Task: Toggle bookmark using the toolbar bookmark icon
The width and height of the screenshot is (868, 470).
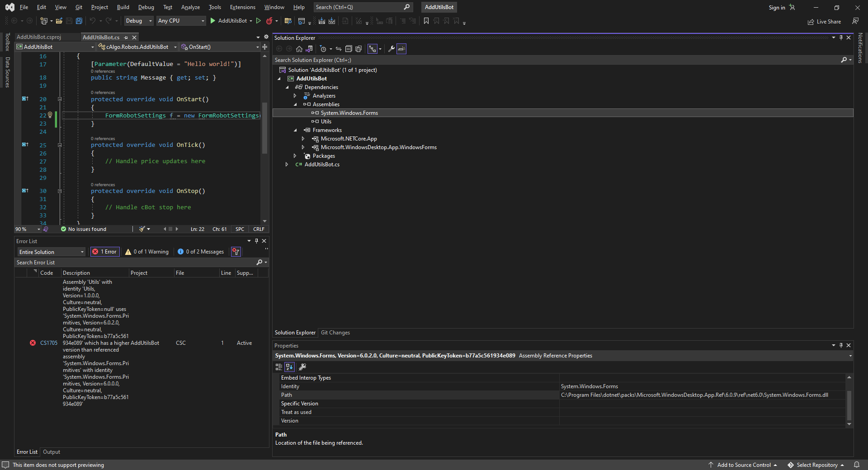Action: click(426, 21)
